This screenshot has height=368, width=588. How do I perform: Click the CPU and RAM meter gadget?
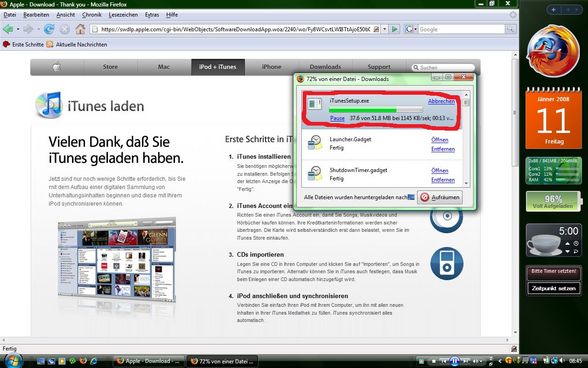coord(554,170)
